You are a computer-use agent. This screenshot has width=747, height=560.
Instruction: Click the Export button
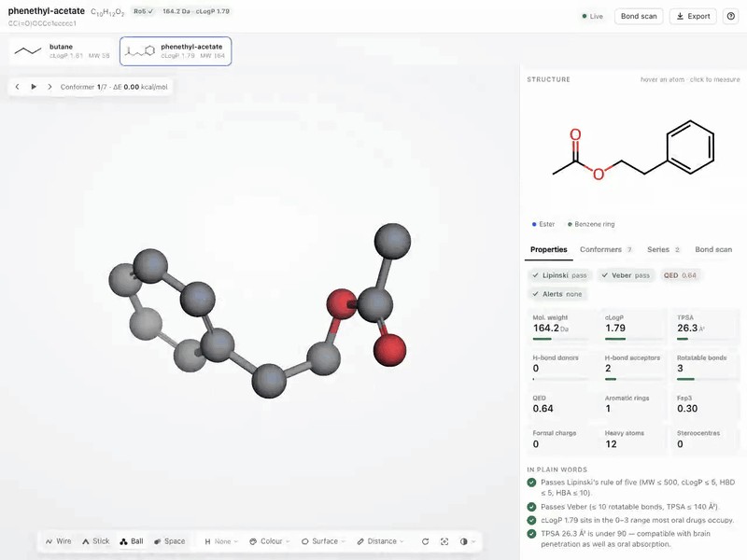[693, 16]
